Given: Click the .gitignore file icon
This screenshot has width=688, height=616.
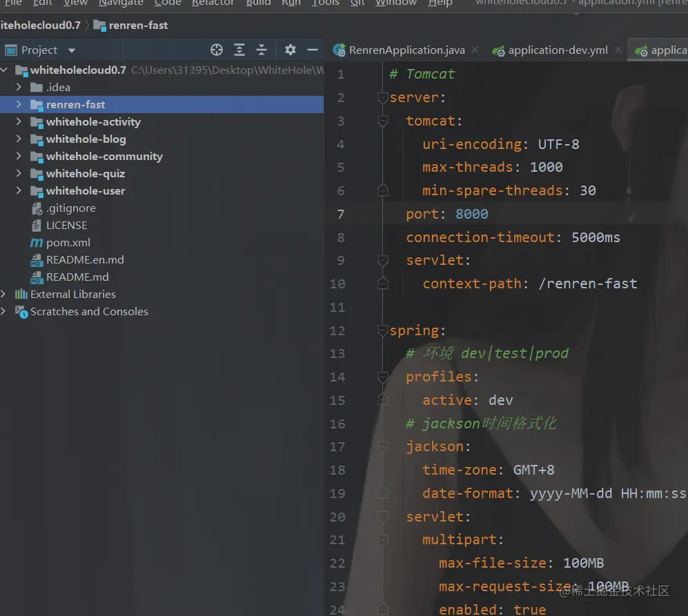Looking at the screenshot, I should 37,208.
